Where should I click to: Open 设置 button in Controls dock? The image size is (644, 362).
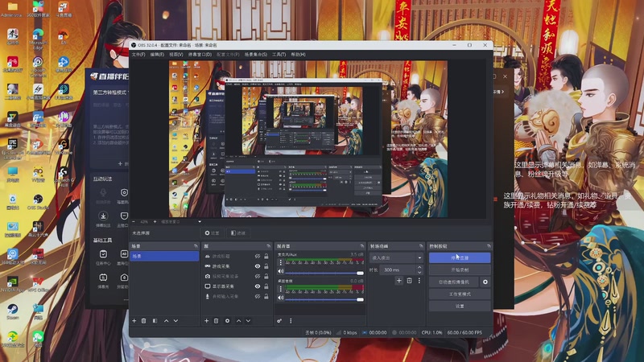tap(460, 306)
